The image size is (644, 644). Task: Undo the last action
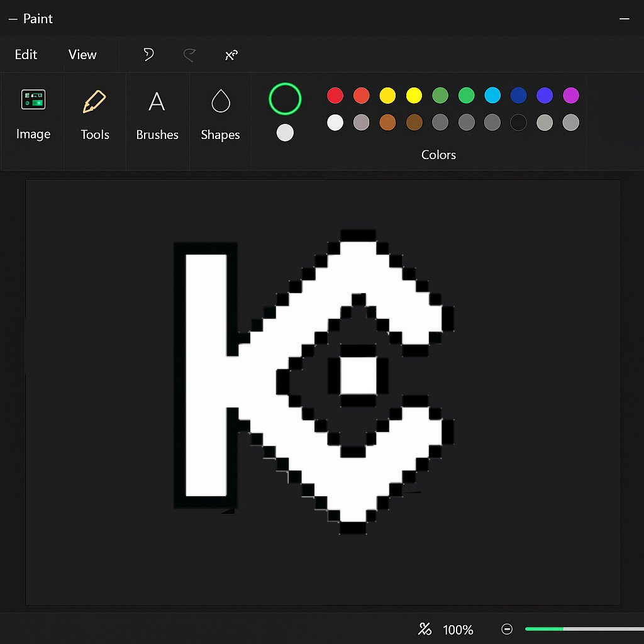(148, 54)
